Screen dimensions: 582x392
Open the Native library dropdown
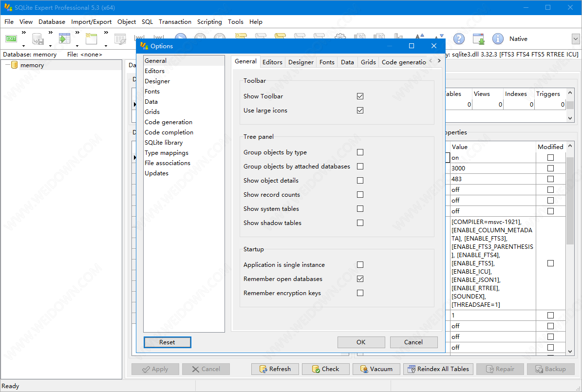[575, 38]
